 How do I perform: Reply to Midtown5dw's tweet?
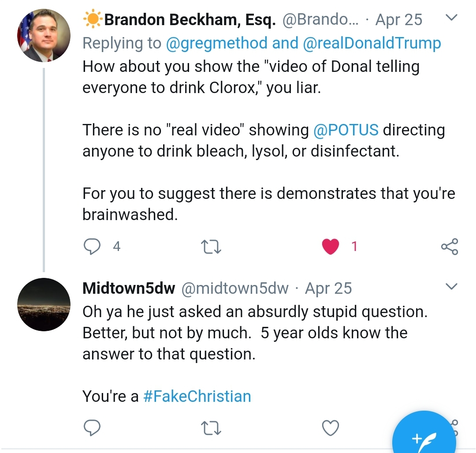click(x=92, y=428)
